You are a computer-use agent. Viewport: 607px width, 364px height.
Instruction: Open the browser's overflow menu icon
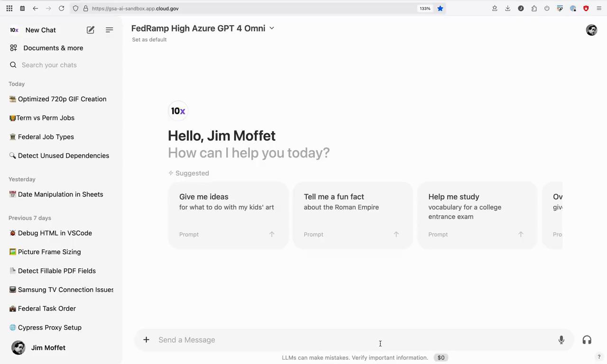(x=599, y=8)
